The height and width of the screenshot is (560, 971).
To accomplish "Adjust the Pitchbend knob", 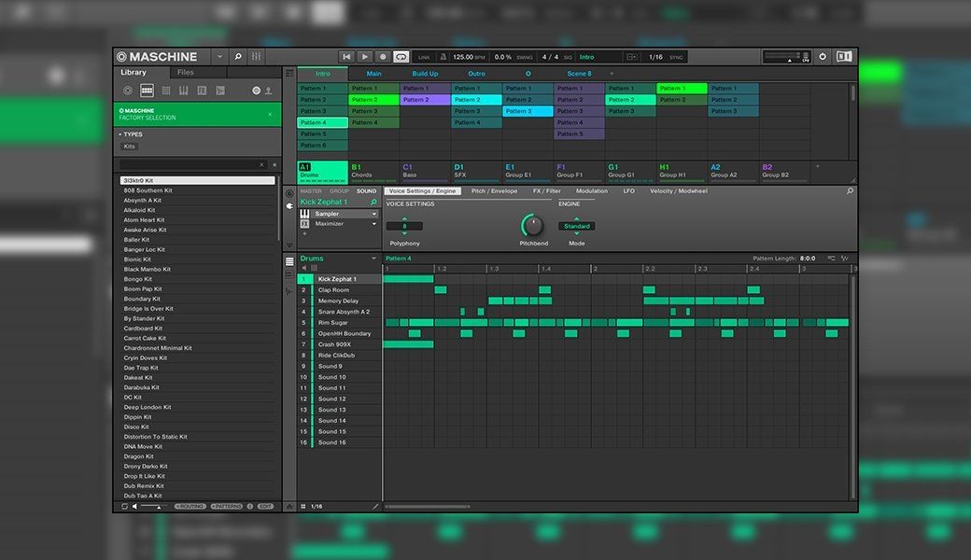I will [x=532, y=225].
